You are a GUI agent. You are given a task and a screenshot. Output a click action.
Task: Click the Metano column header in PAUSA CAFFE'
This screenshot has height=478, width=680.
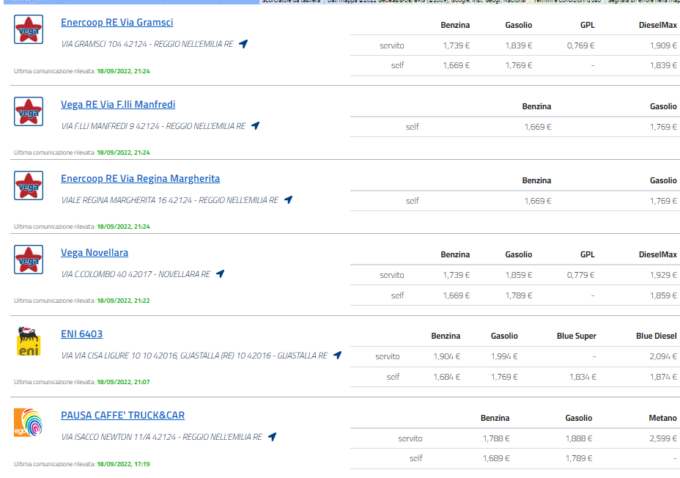pos(663,418)
